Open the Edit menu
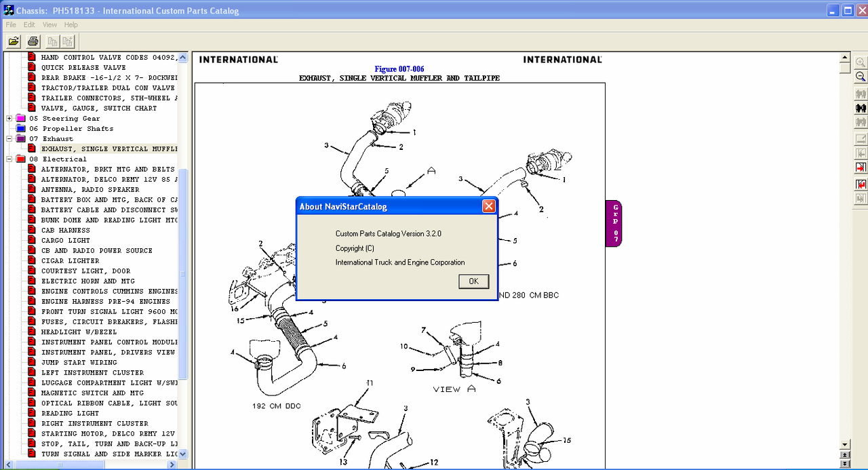The width and height of the screenshot is (868, 470). click(x=29, y=24)
